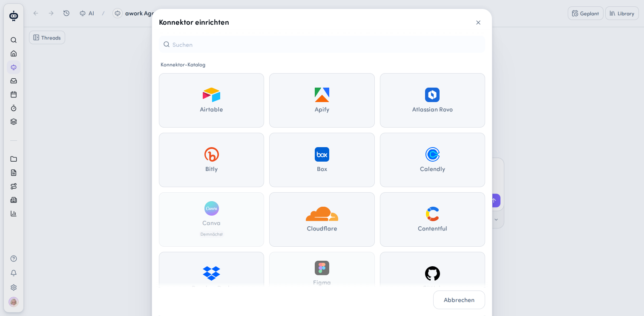The height and width of the screenshot is (316, 644).
Task: Open the calendar icon in the sidebar
Action: (x=14, y=94)
